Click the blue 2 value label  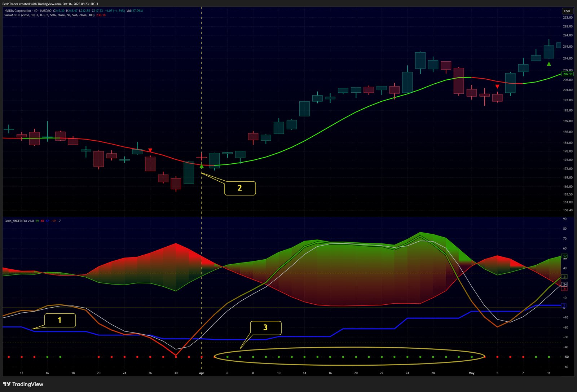[x=564, y=305]
